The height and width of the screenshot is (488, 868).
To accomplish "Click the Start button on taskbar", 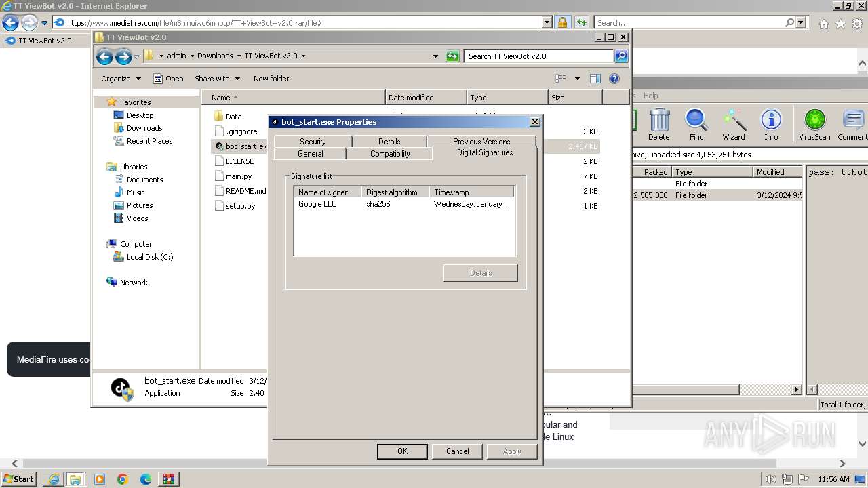I will tap(18, 479).
